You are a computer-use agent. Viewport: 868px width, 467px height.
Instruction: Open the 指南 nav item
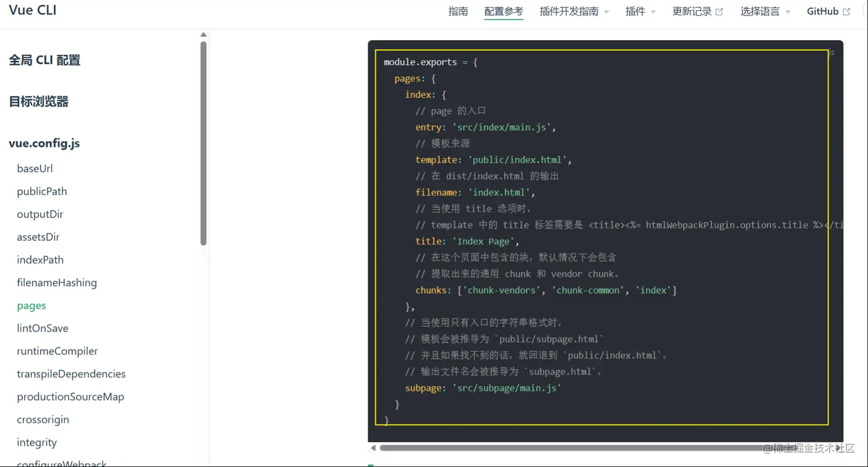(x=458, y=11)
